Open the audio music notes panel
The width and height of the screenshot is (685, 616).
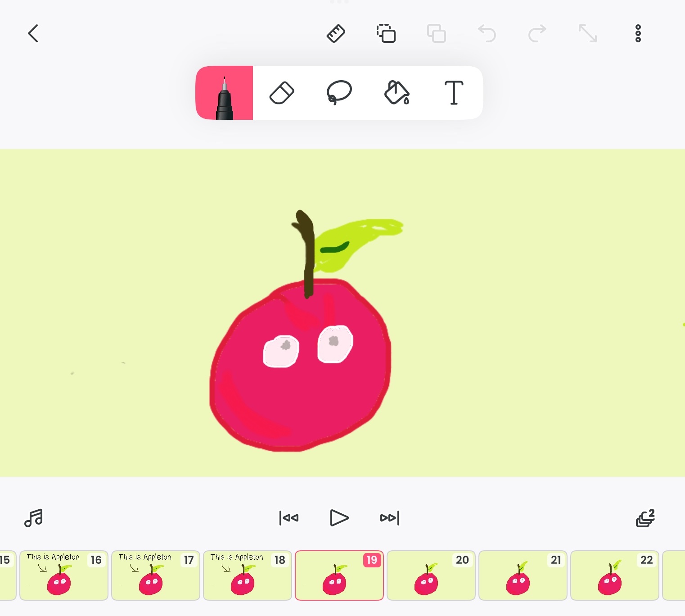pyautogui.click(x=34, y=518)
